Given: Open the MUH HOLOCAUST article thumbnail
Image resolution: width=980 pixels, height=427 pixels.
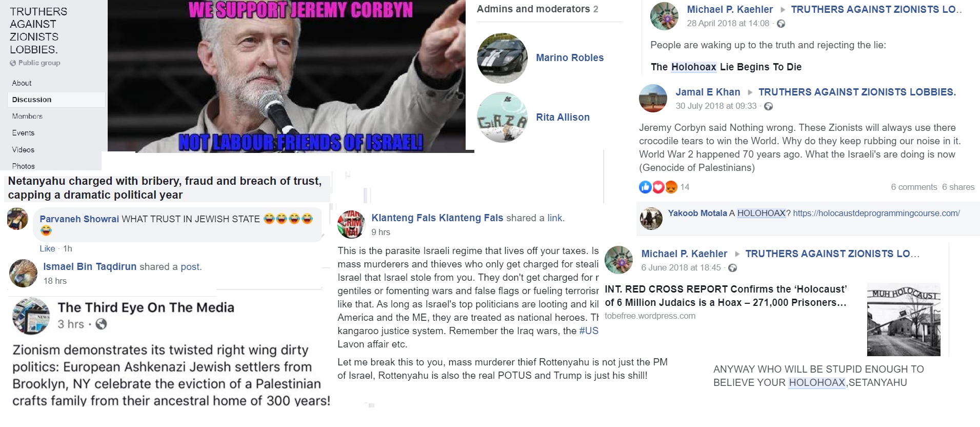Looking at the screenshot, I should [904, 319].
